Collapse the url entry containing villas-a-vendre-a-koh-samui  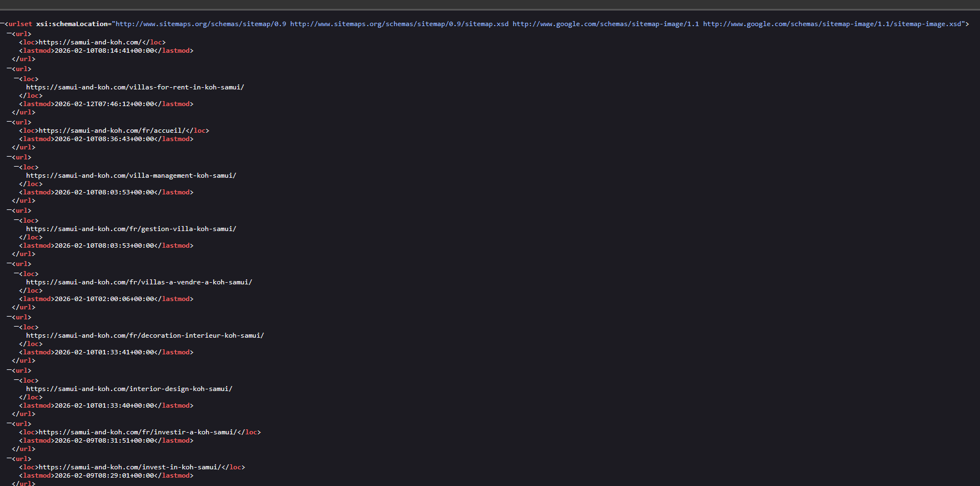pyautogui.click(x=9, y=264)
